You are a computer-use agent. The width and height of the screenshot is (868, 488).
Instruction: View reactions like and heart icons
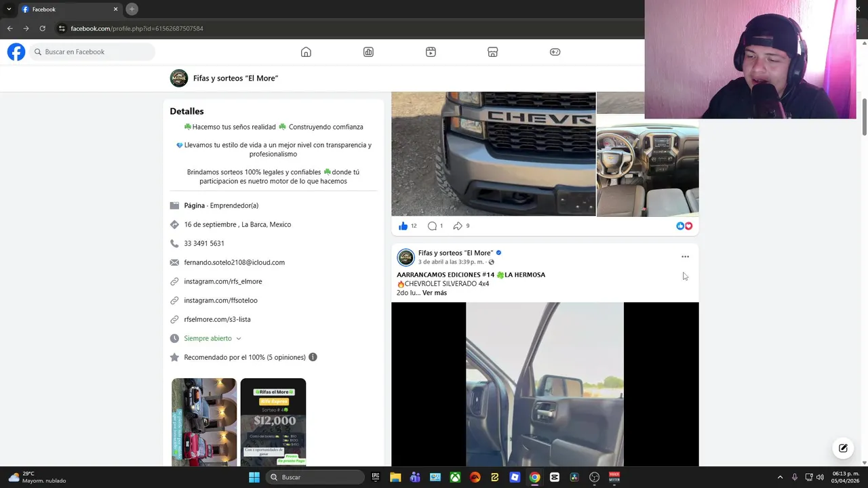(x=684, y=226)
